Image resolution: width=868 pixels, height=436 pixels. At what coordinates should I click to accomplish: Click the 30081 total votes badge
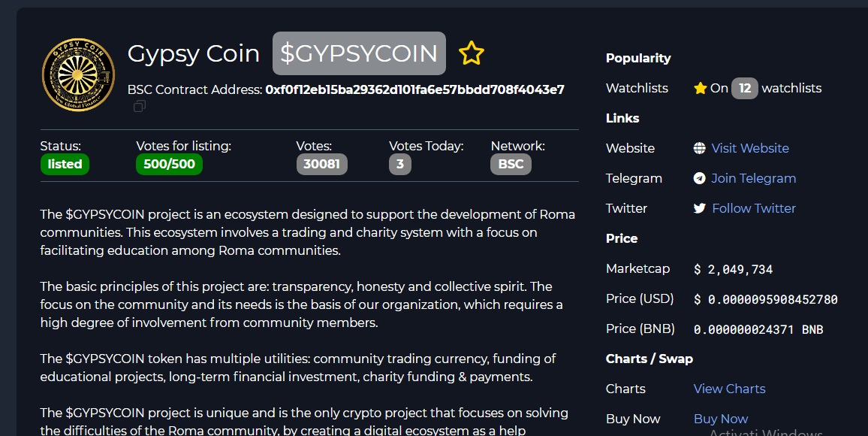(x=322, y=164)
